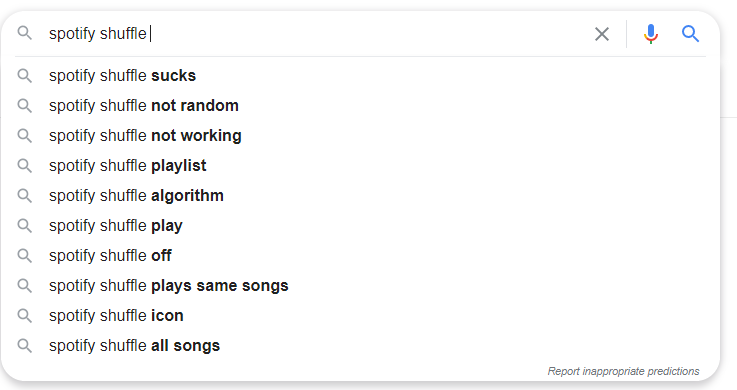Pick the 'spotify shuffle playlist' suggestion
This screenshot has height=390, width=737.
coord(361,166)
